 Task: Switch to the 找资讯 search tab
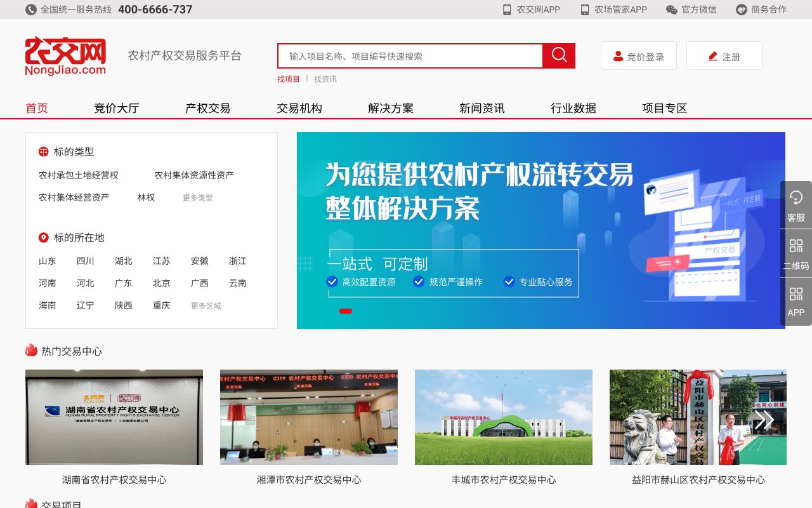click(324, 79)
